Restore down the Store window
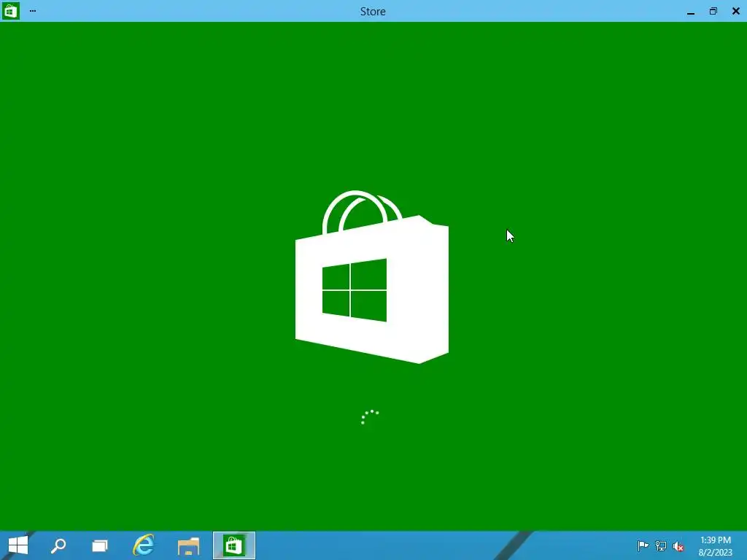The image size is (747, 560). (713, 11)
